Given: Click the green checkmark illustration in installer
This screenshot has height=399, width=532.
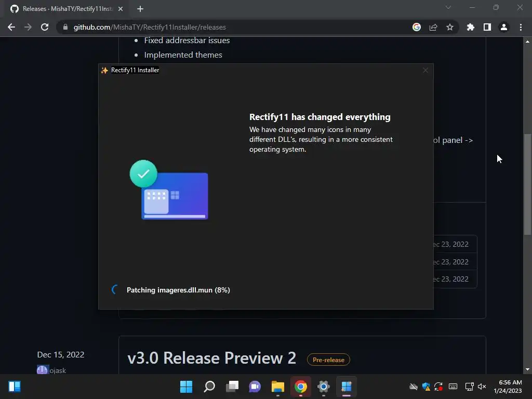Looking at the screenshot, I should click(x=143, y=174).
